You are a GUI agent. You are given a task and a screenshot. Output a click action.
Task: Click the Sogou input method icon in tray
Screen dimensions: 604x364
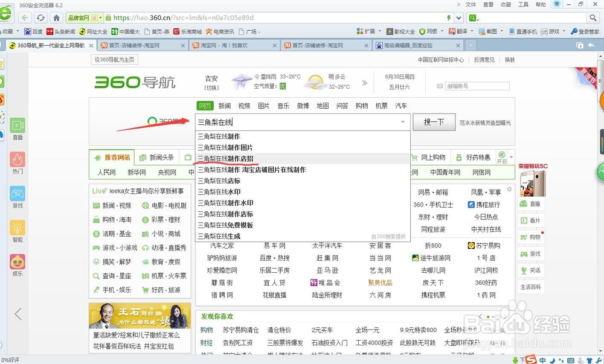coord(531,360)
